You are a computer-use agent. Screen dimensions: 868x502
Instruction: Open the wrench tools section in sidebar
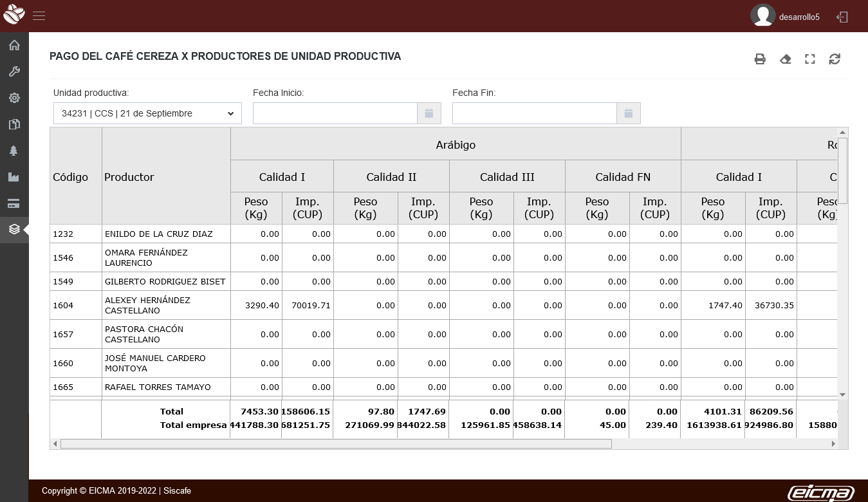[x=14, y=71]
